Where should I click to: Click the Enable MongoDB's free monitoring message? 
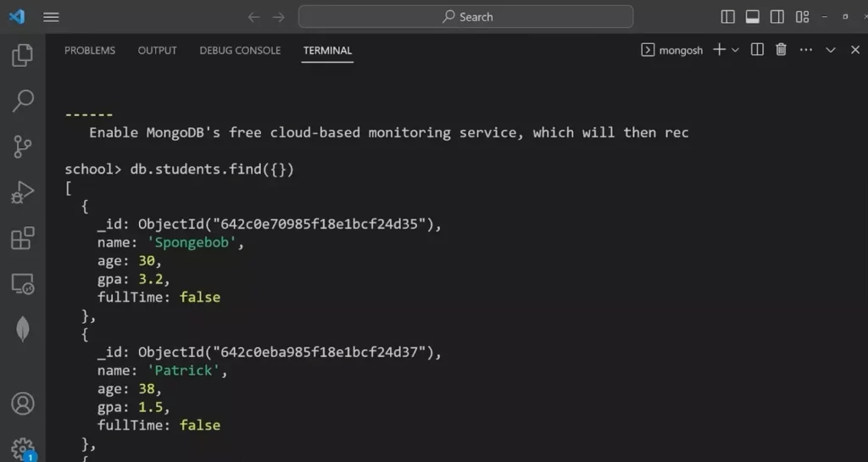pos(388,133)
